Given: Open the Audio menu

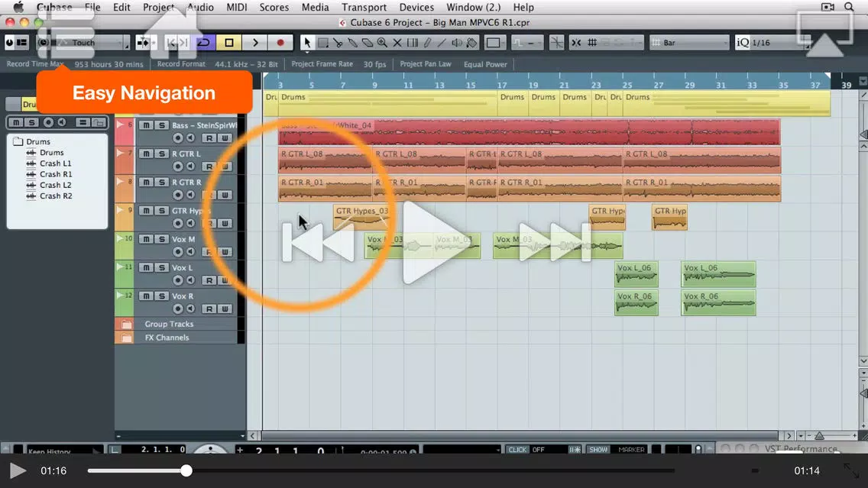Looking at the screenshot, I should [200, 7].
